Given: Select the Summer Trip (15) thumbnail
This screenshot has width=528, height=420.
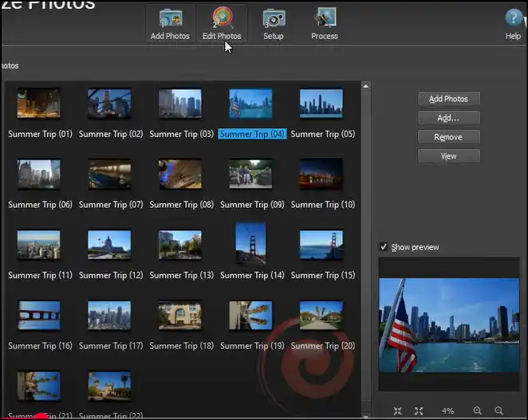Looking at the screenshot, I should point(321,245).
